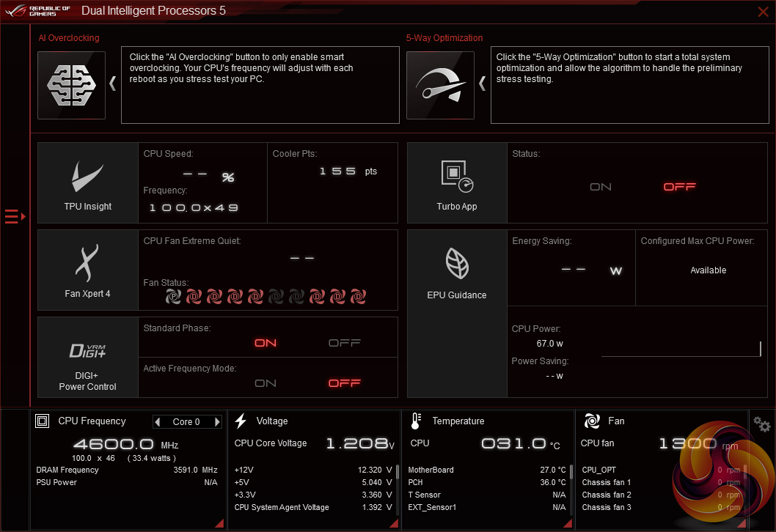Open Fan Xpert 4 panel
The image size is (776, 532).
(87, 270)
